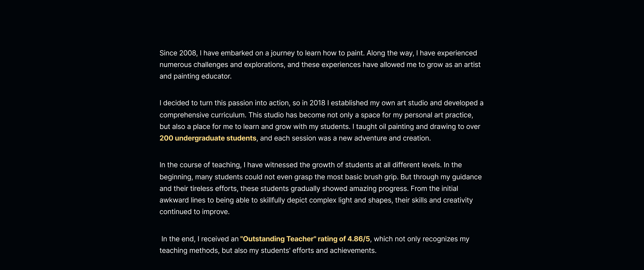This screenshot has width=644, height=270.
Task: Click the line "continued to improve."
Action: [195, 212]
